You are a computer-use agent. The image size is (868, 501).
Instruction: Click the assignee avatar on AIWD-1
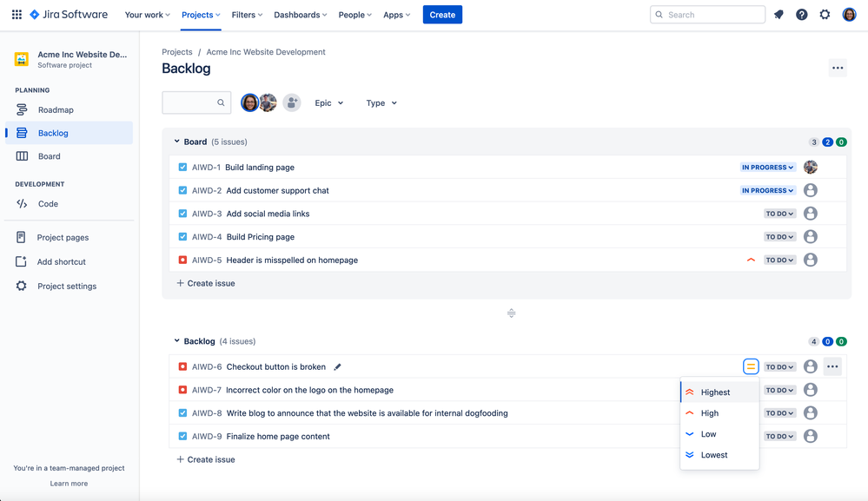coord(811,167)
